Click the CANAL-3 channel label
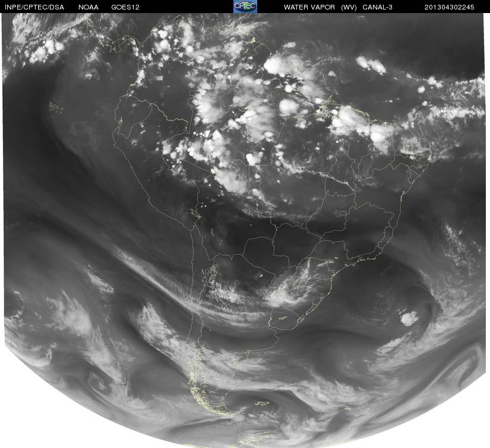Viewport: 490px width, 448px height. pos(378,7)
